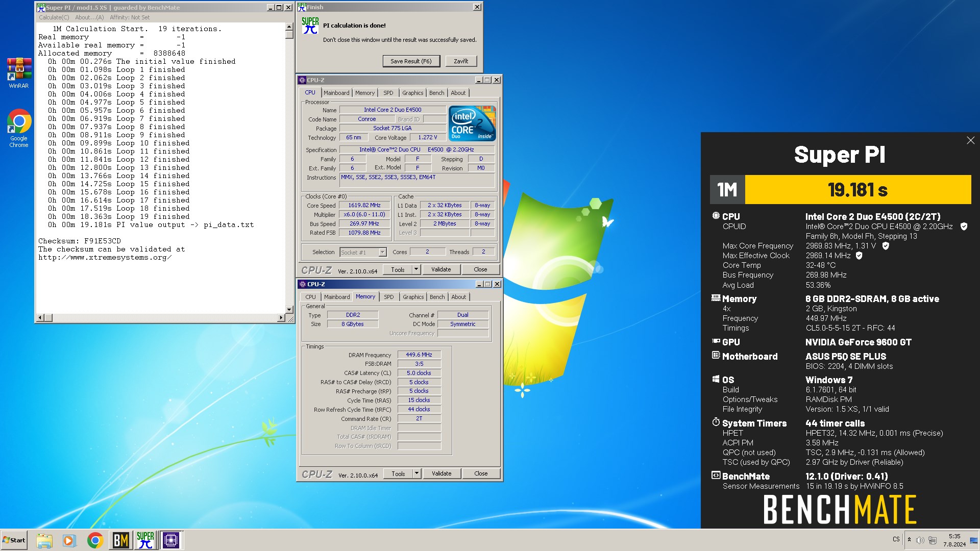This screenshot has width=980, height=551.
Task: Select SPD tab in lower CPU-Z
Action: [x=389, y=297]
